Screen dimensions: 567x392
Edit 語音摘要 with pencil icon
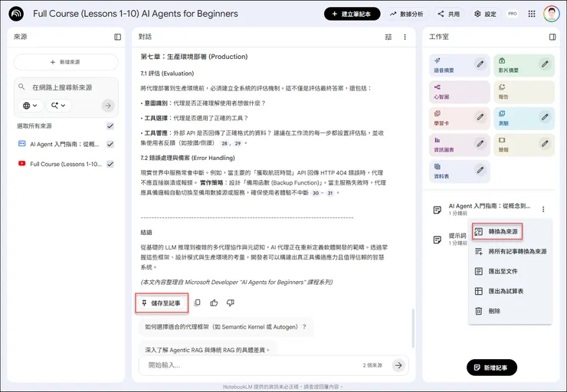(x=480, y=64)
